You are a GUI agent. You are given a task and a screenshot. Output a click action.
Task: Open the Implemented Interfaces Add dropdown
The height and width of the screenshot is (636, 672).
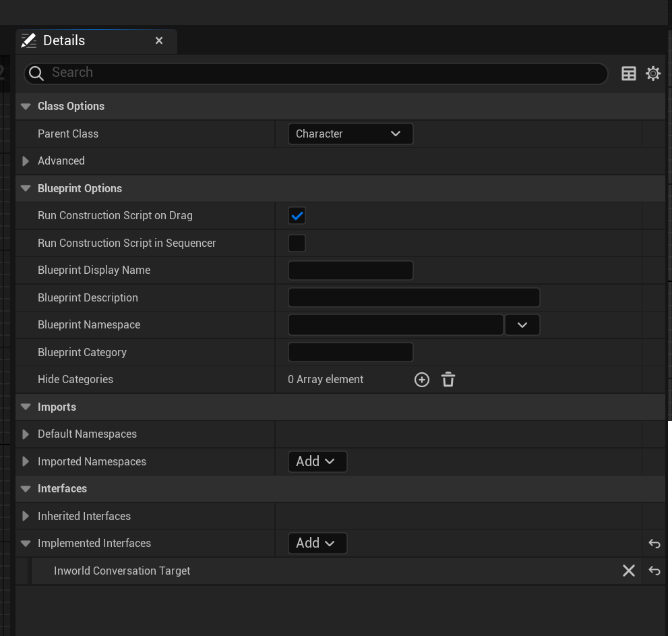(317, 543)
